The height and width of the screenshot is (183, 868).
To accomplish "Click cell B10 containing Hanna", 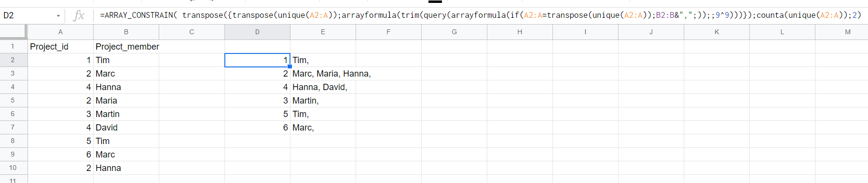I will pyautogui.click(x=126, y=168).
